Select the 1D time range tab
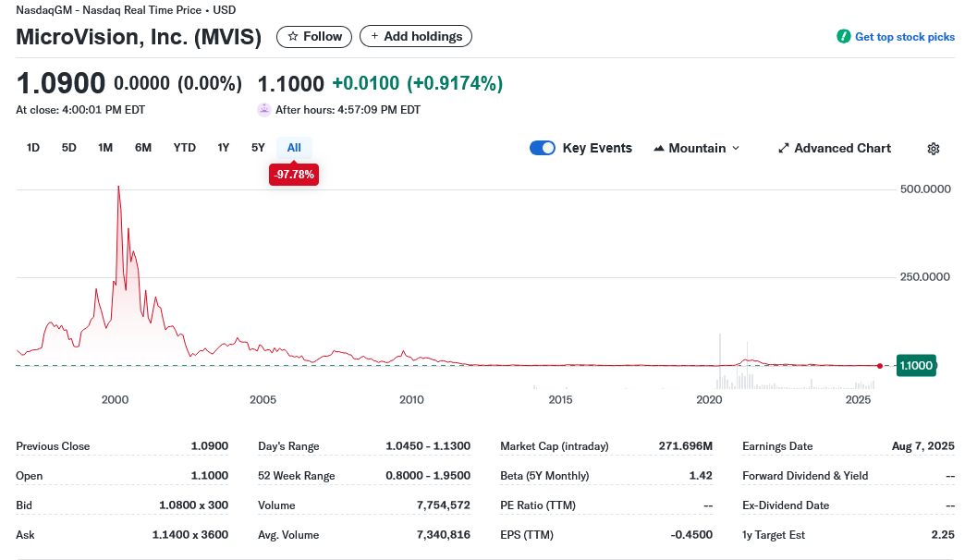Viewport: 977px width, 560px height. (x=33, y=148)
